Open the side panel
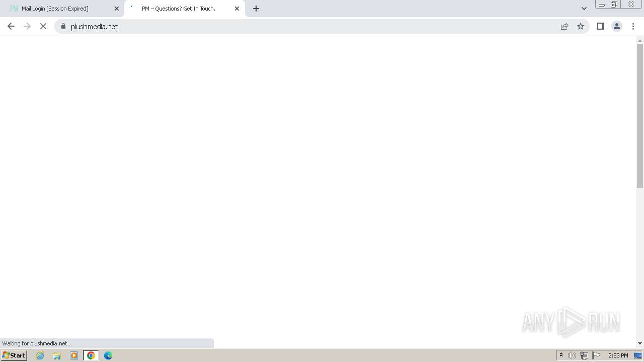This screenshot has height=362, width=644. 600,26
